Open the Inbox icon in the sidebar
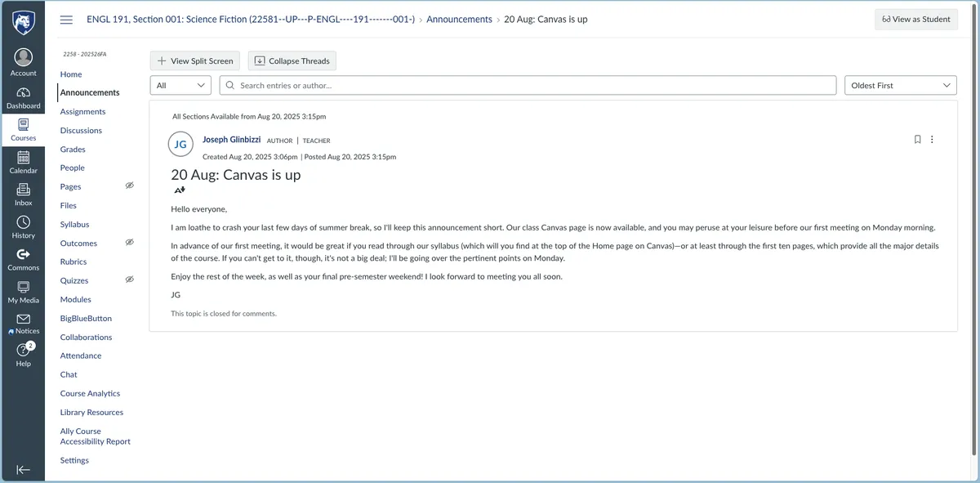Screen dimensions: 980x483 tap(23, 190)
